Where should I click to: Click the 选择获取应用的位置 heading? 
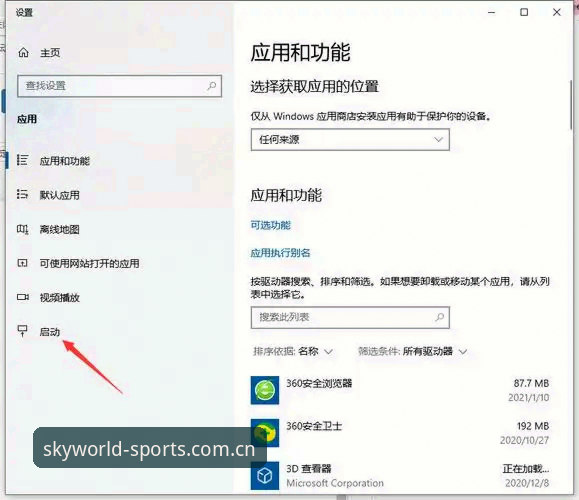[x=315, y=86]
